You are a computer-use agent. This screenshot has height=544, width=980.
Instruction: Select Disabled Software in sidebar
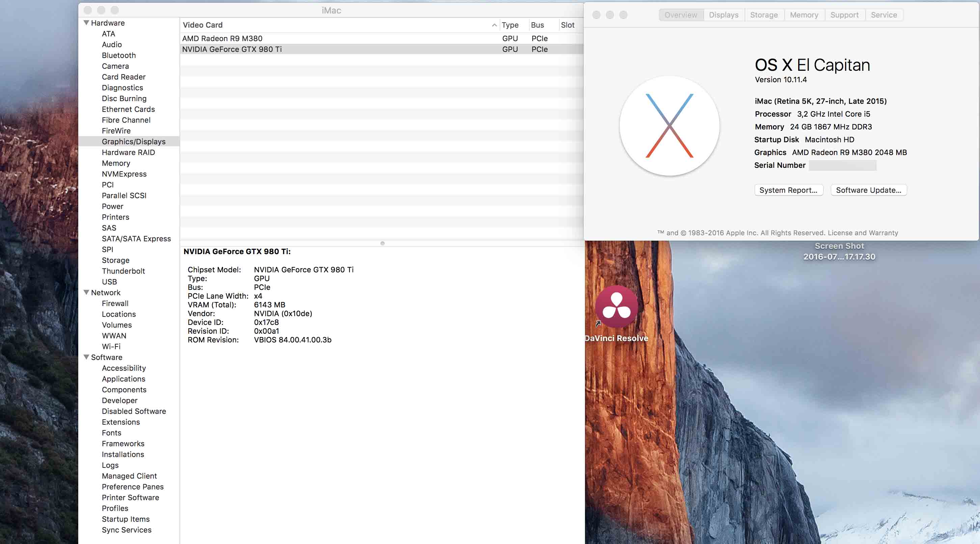[x=134, y=411]
